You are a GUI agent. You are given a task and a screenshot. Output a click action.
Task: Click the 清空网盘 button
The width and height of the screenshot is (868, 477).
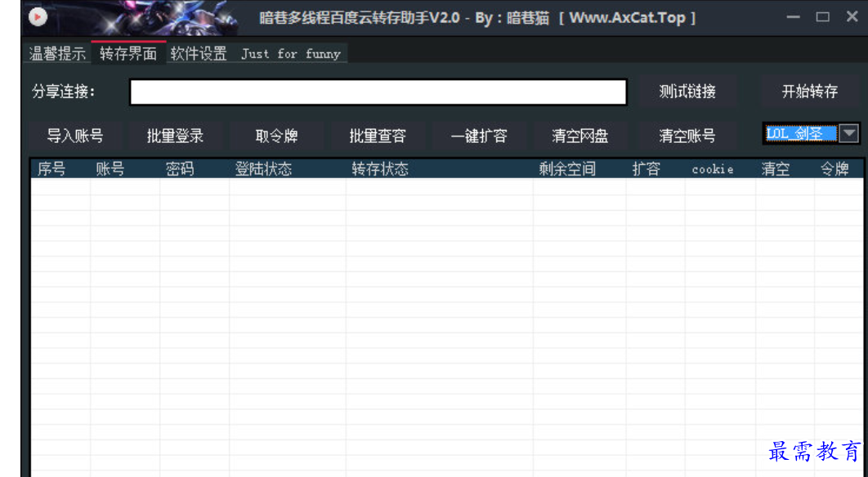580,136
